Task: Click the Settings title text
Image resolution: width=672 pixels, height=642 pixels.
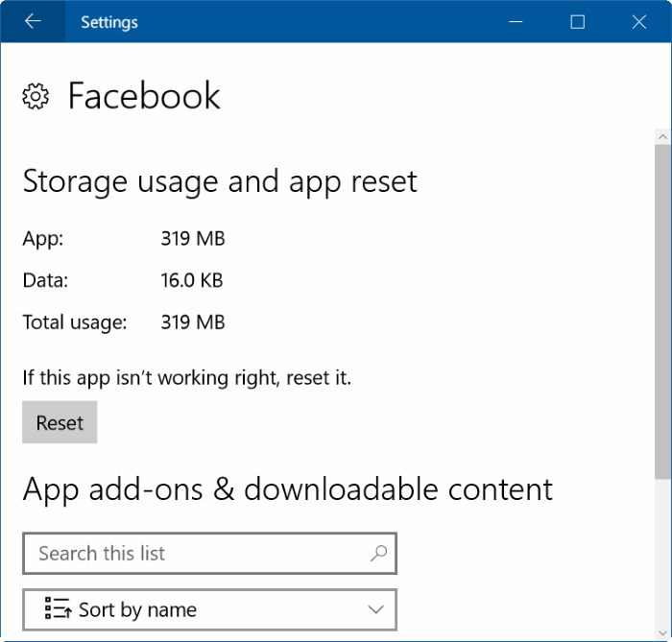Action: coord(109,22)
